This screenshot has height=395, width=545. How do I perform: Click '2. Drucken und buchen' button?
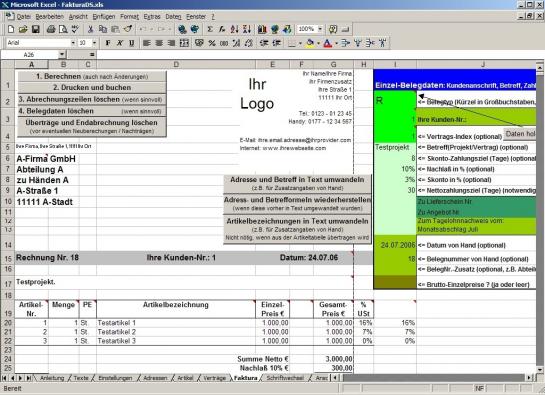(x=92, y=88)
